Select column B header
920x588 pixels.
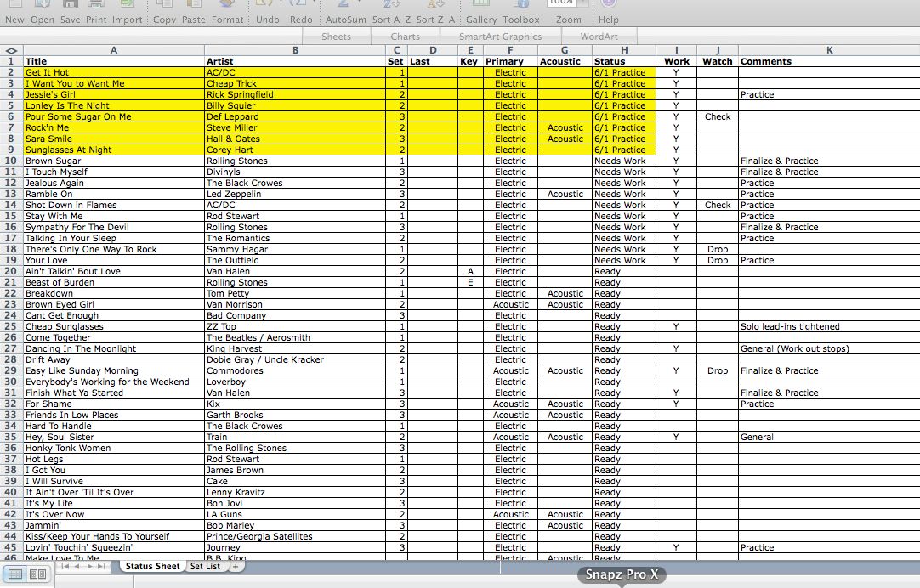point(295,50)
